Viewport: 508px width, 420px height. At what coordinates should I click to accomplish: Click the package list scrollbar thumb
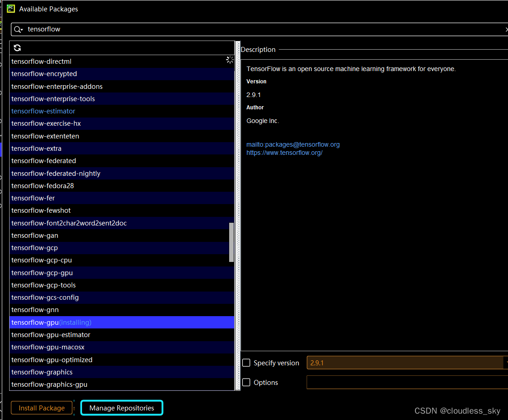click(x=231, y=242)
